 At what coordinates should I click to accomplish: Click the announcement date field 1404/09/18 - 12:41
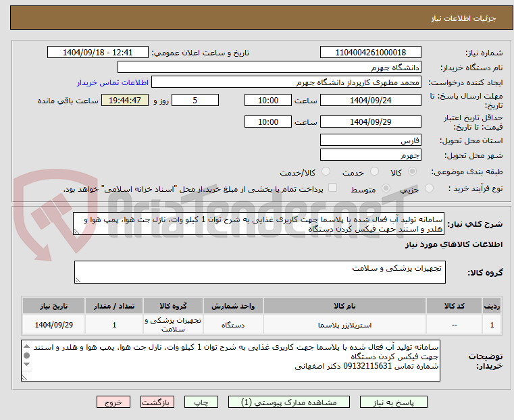click(98, 53)
